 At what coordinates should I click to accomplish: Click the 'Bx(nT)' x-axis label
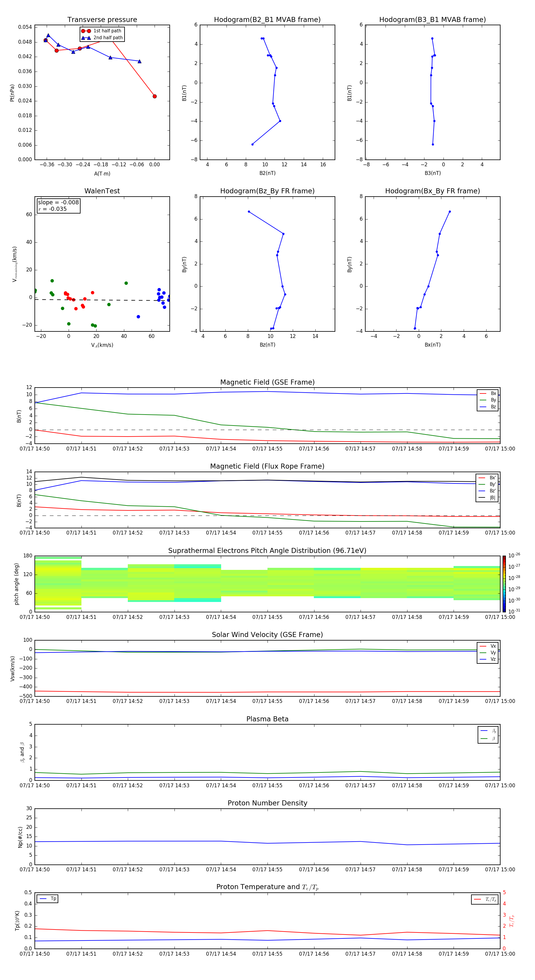tap(432, 345)
